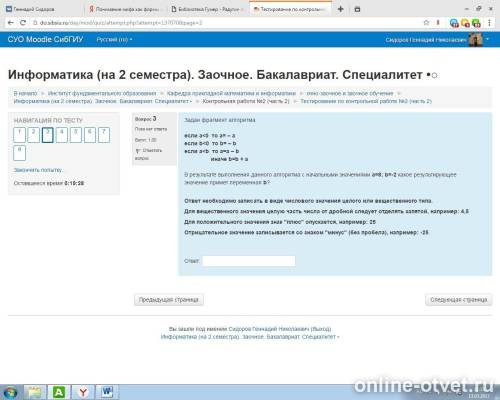
Task: Go to question 2 in test navigation
Action: pos(33,135)
